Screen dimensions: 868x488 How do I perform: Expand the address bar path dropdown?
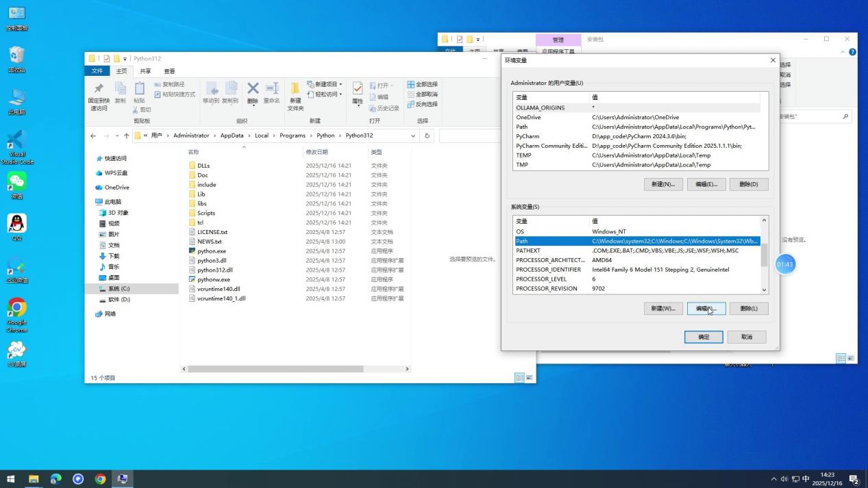point(412,136)
